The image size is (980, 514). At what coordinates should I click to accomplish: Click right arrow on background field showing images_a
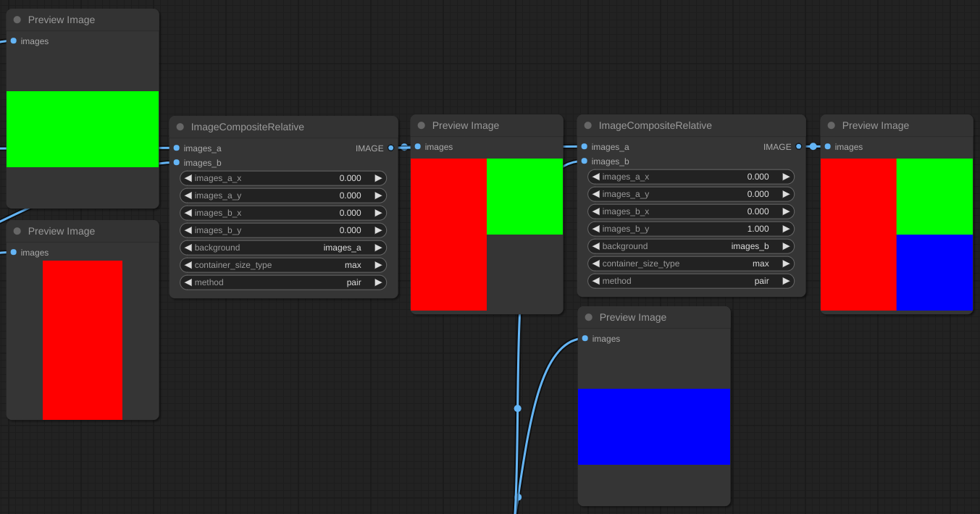pos(378,248)
